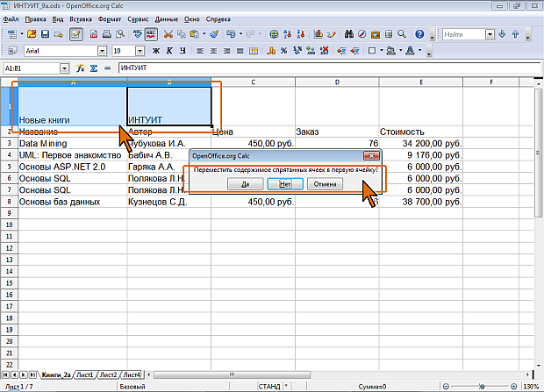Apply the Background Color bucket icon
Image resolution: width=544 pixels, height=392 pixels.
(391, 51)
